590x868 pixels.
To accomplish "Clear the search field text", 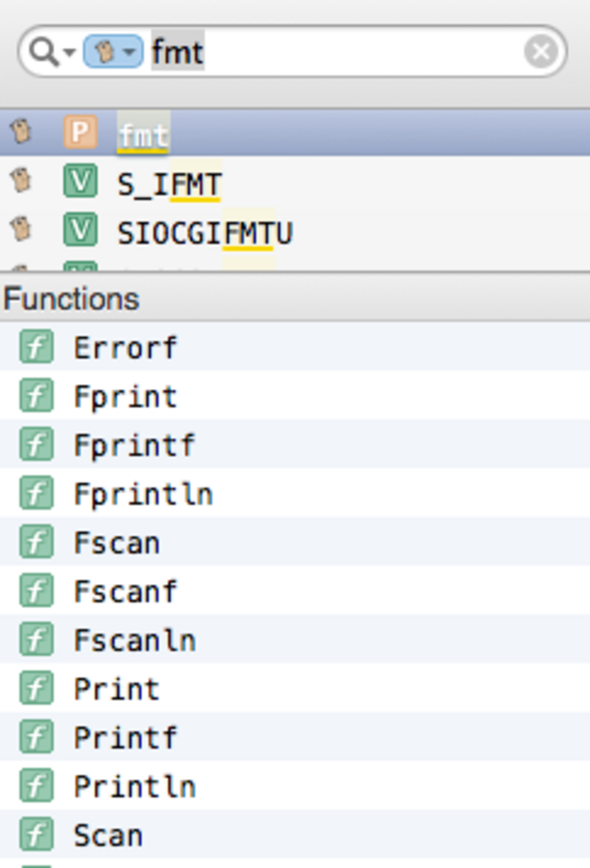I will 541,51.
